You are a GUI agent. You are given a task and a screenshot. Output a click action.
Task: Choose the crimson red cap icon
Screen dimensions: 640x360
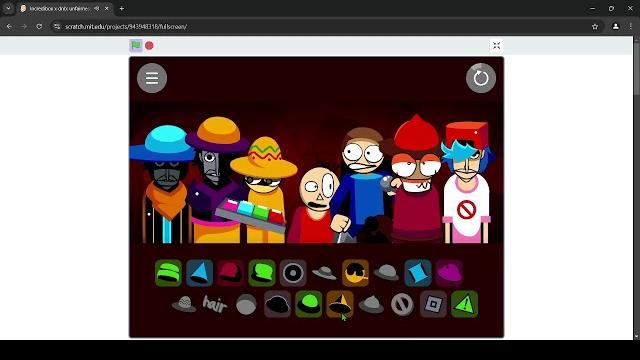click(x=231, y=273)
